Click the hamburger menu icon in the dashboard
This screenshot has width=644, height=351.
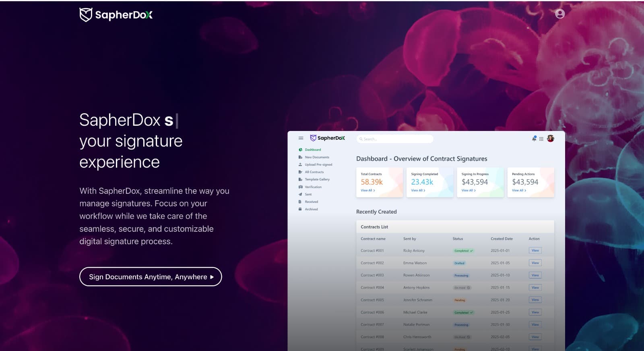click(x=301, y=138)
